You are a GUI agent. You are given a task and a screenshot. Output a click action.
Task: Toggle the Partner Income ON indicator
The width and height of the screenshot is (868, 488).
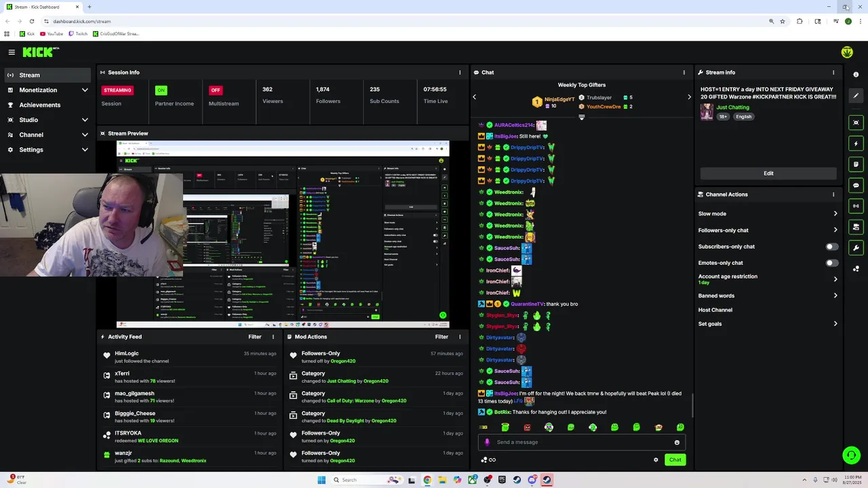pyautogui.click(x=161, y=90)
